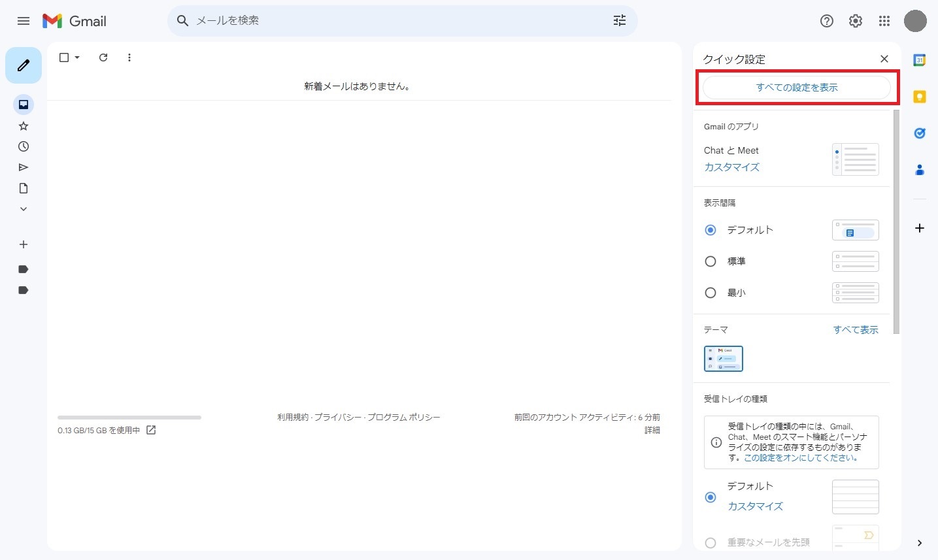Refresh the inbox

pyautogui.click(x=103, y=58)
